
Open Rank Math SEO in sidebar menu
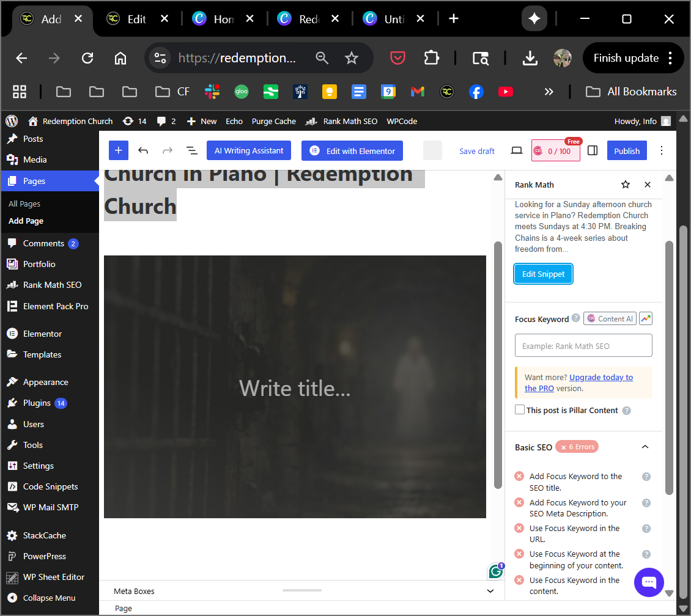[52, 285]
